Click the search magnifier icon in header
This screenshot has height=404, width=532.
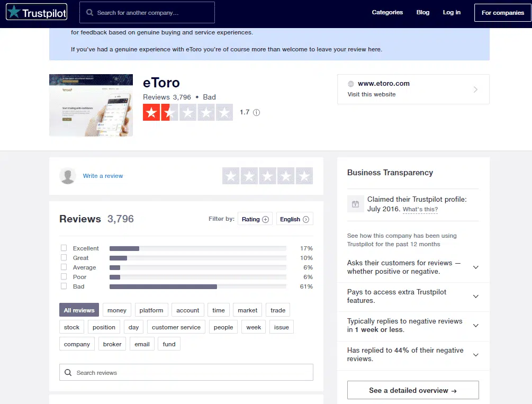(89, 13)
